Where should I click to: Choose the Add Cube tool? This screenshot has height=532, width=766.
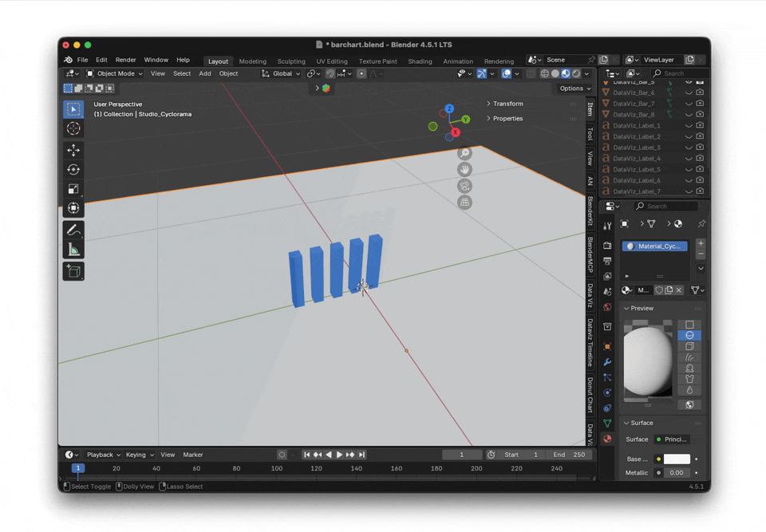point(73,271)
